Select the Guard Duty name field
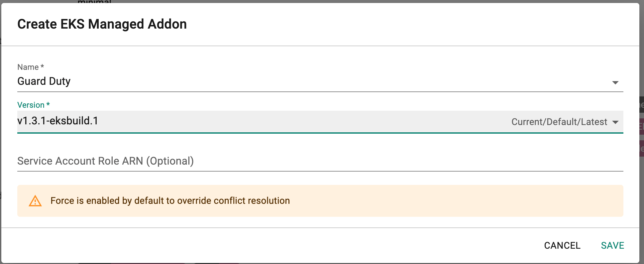Image resolution: width=644 pixels, height=264 pixels. (320, 81)
